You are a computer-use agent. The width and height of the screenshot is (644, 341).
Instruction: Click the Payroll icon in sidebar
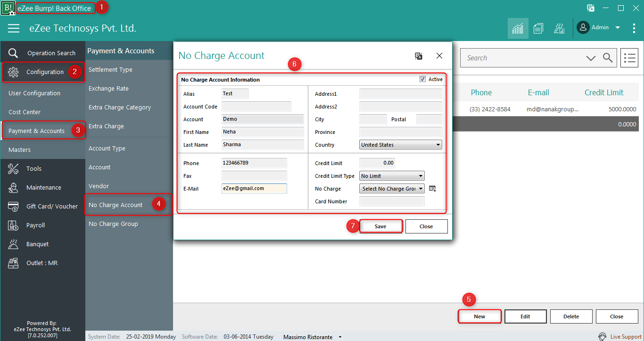coord(13,225)
